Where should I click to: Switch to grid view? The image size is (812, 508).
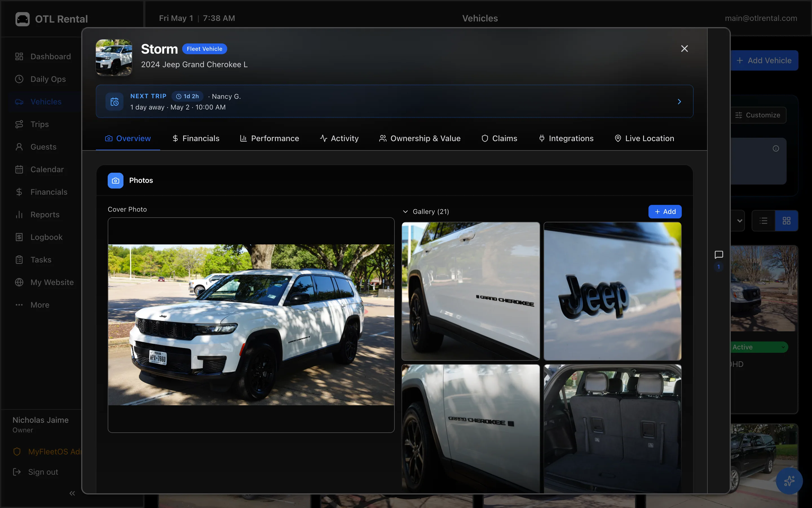[787, 221]
